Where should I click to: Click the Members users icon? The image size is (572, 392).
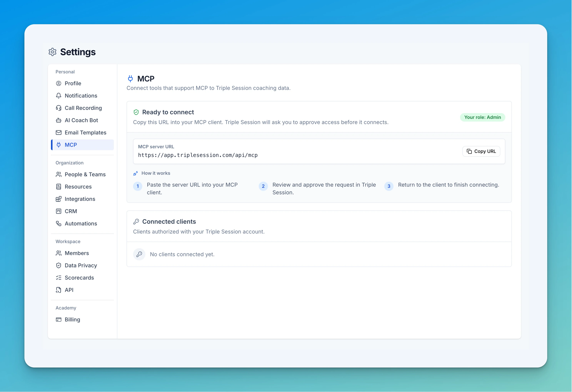(59, 253)
